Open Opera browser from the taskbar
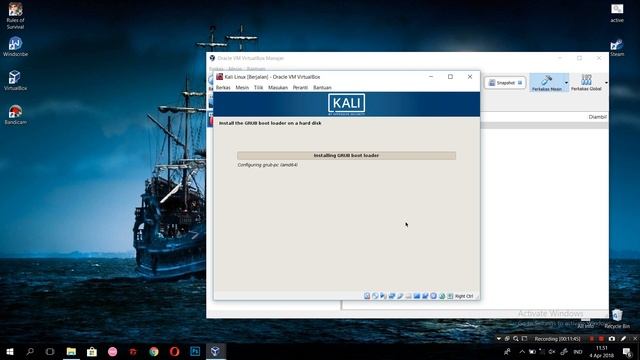Screen dimensions: 640x360 click(x=174, y=351)
